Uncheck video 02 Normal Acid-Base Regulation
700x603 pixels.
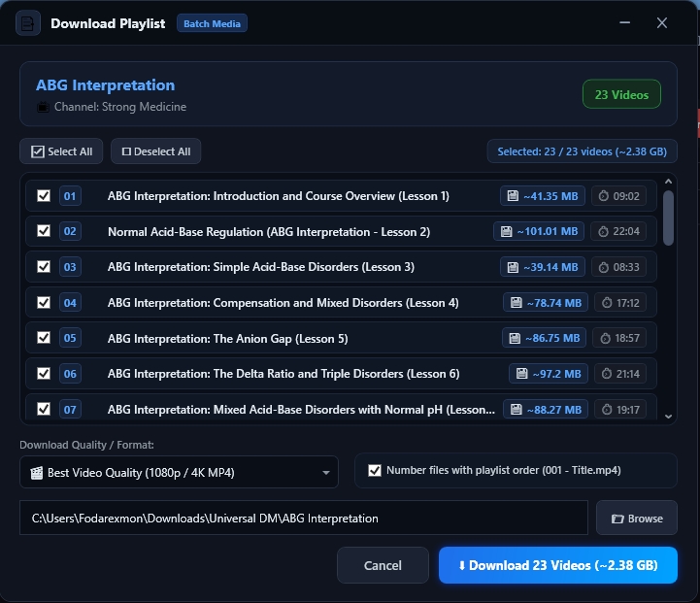tap(44, 231)
